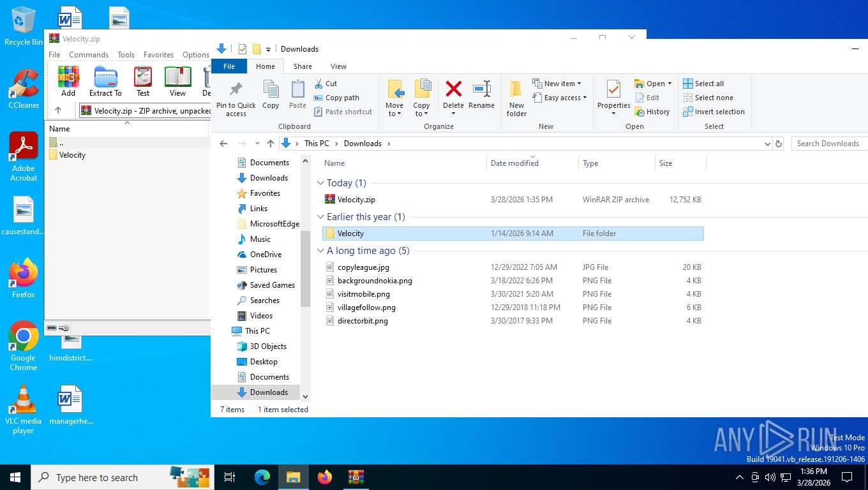
Task: Select Velocity.zip file row
Action: coord(513,200)
